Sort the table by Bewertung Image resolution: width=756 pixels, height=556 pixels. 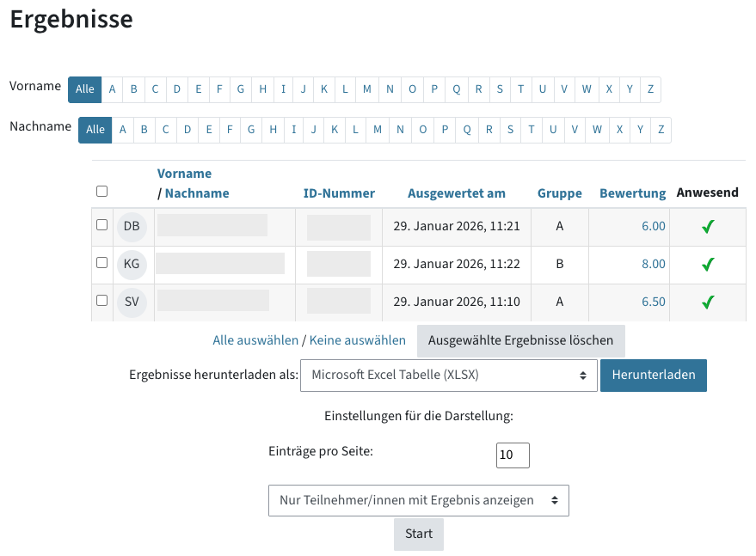pyautogui.click(x=631, y=192)
